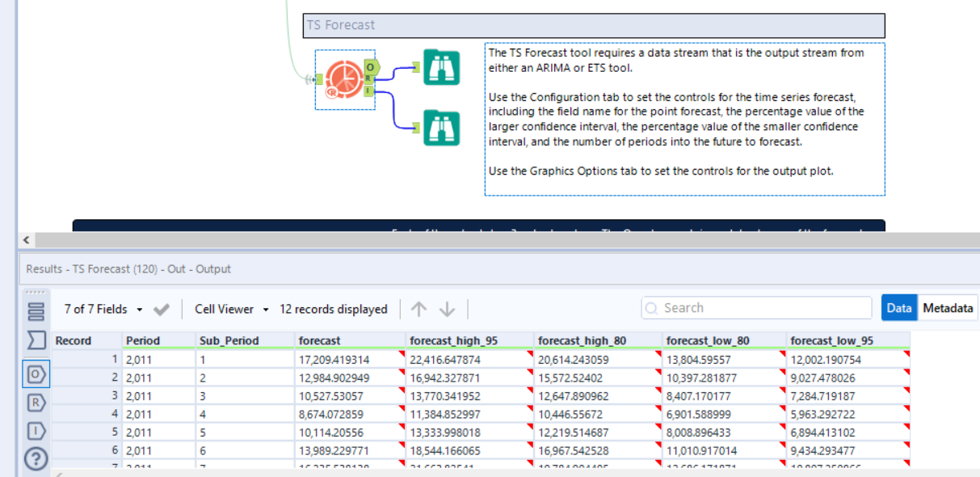Open the 7 of 7 Fields dropdown
The image size is (980, 477).
tap(104, 308)
